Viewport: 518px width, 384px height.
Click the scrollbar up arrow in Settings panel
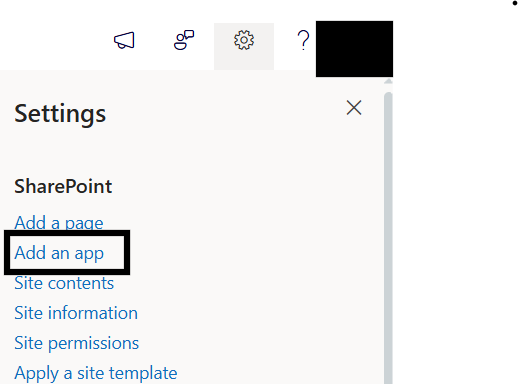388,81
